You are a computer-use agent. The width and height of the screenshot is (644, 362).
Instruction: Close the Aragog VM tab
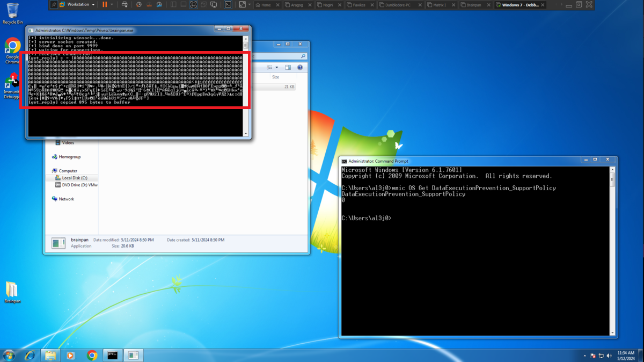pos(311,5)
